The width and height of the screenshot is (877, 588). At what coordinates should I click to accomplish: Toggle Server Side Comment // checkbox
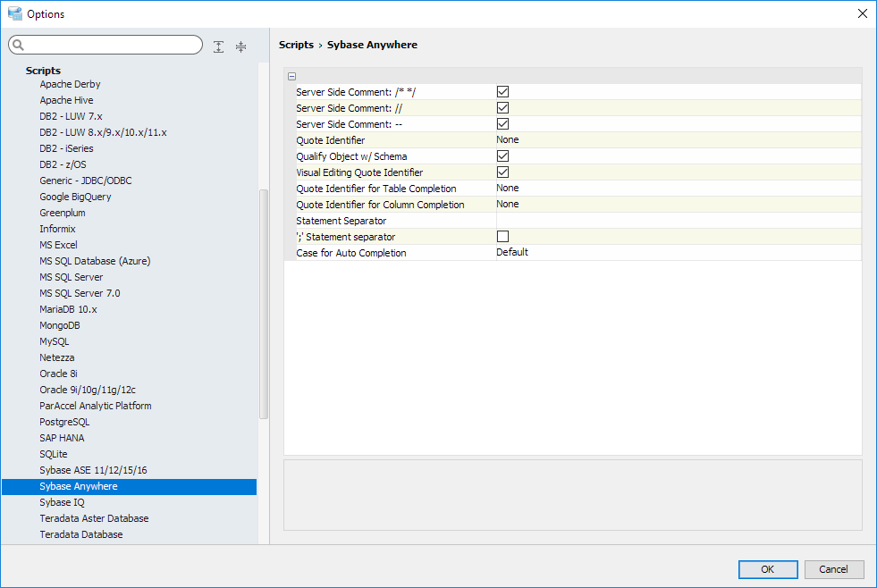(x=502, y=108)
